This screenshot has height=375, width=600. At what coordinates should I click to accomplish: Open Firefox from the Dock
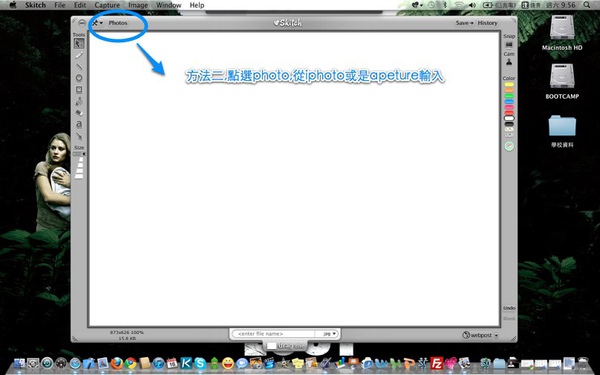coord(116,363)
